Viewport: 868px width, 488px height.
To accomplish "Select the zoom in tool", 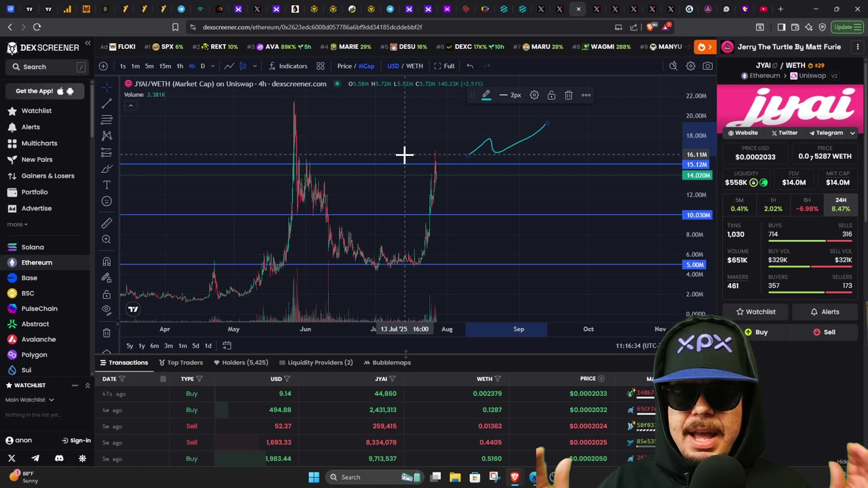I will (x=106, y=239).
